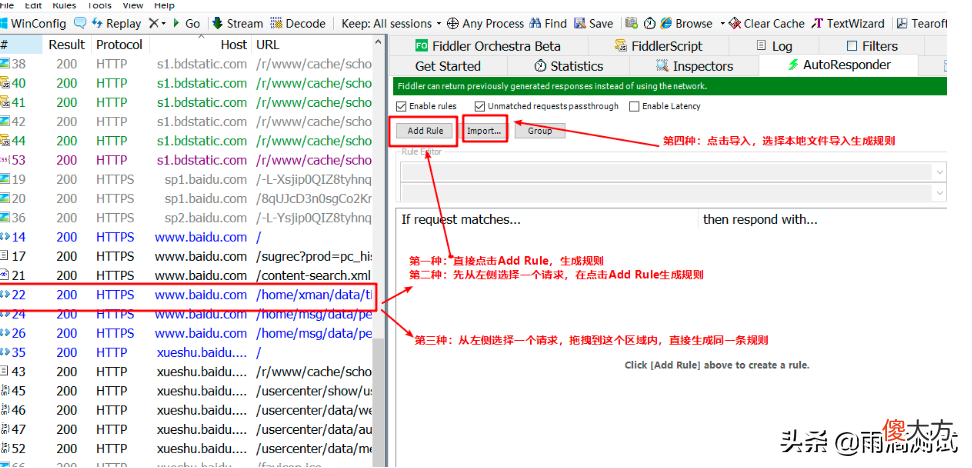
Task: Click the screenshot camera icon in toolbar
Action: pos(632,24)
